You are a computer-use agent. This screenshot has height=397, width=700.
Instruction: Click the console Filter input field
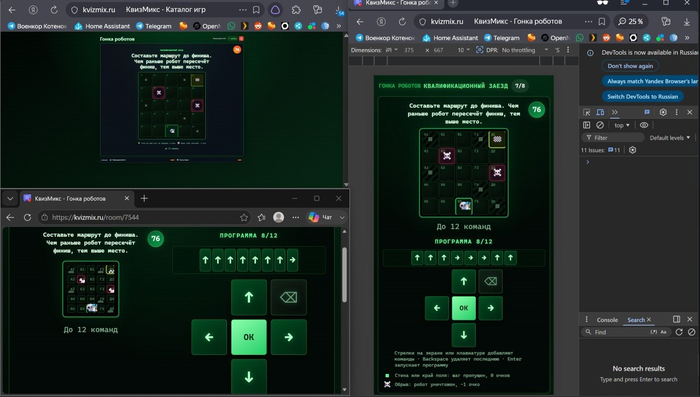click(612, 138)
